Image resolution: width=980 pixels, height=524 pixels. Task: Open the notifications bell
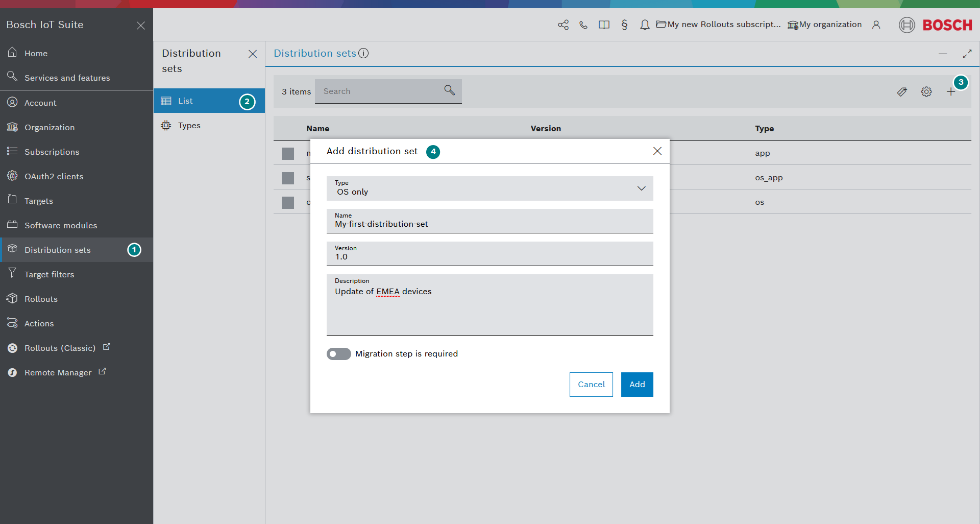point(645,25)
